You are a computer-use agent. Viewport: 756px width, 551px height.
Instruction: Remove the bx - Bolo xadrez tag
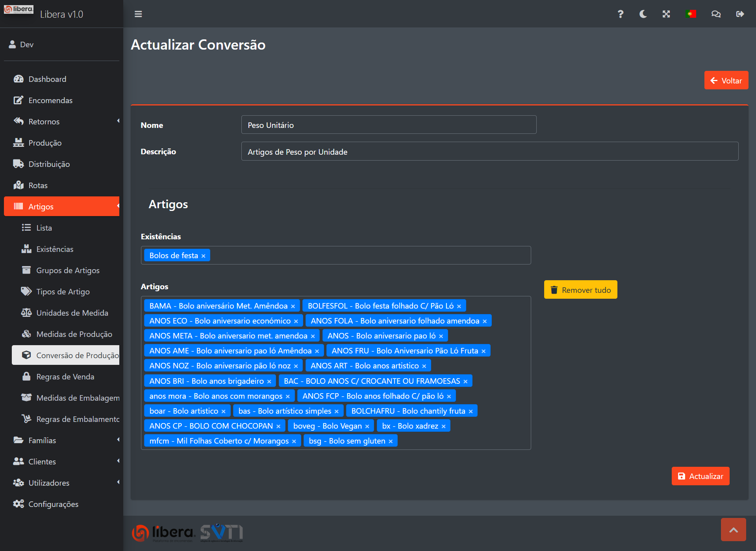(444, 426)
